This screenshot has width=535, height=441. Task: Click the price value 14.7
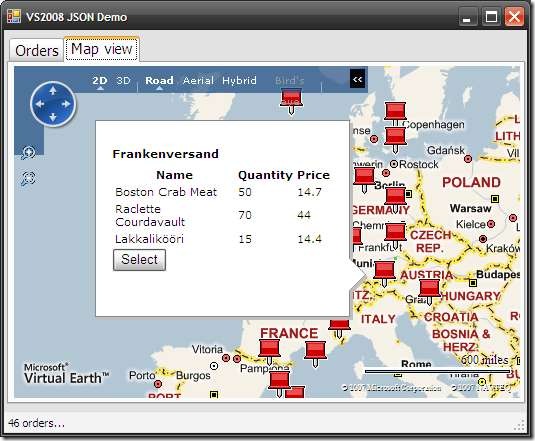[309, 192]
